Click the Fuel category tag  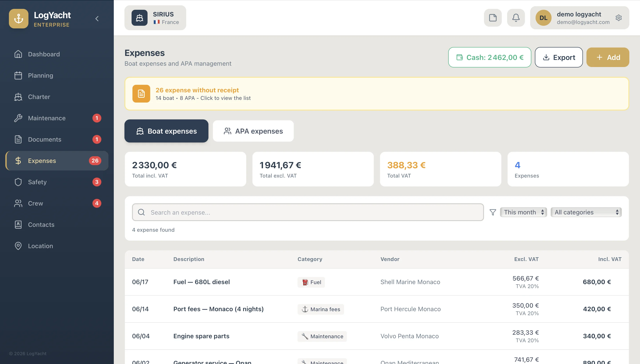pos(311,282)
